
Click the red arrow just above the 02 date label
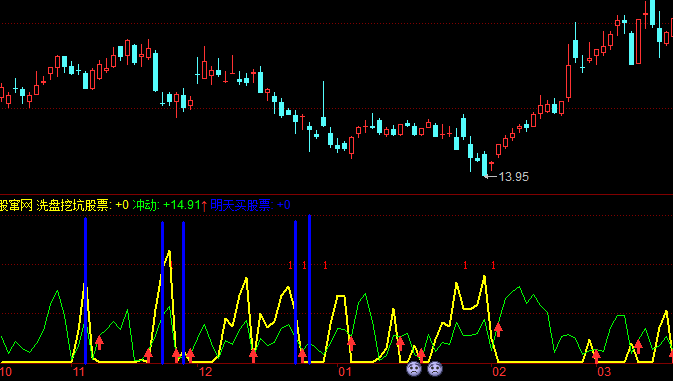(498, 330)
